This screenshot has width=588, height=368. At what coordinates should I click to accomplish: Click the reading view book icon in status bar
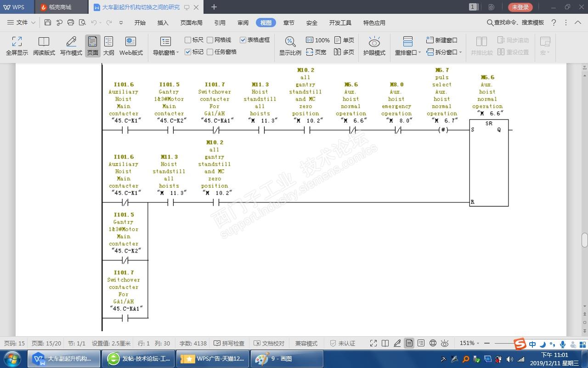385,343
